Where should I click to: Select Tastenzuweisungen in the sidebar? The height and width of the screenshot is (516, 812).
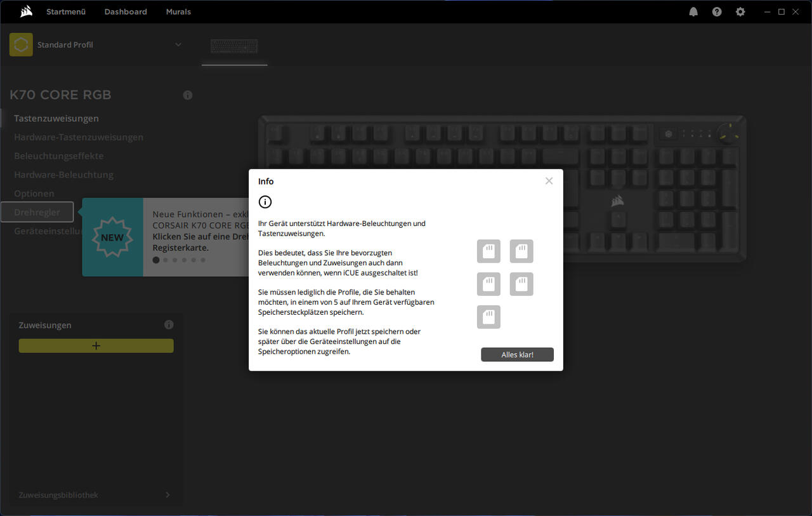click(x=56, y=118)
